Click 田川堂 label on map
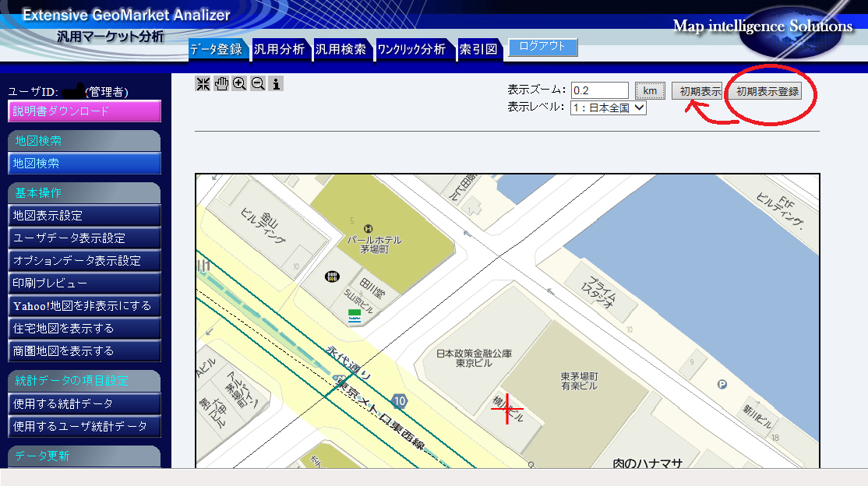The image size is (868, 486). [372, 288]
